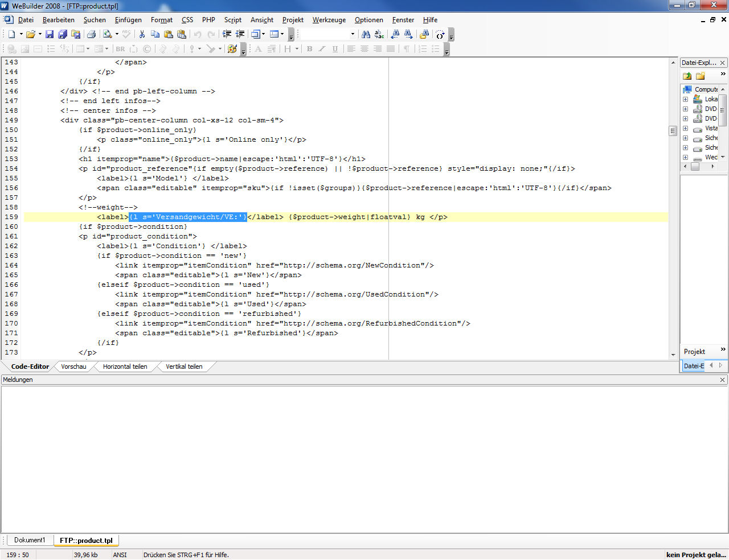
Task: Click the code editor vertical scrollbar thumb
Action: coord(673,130)
